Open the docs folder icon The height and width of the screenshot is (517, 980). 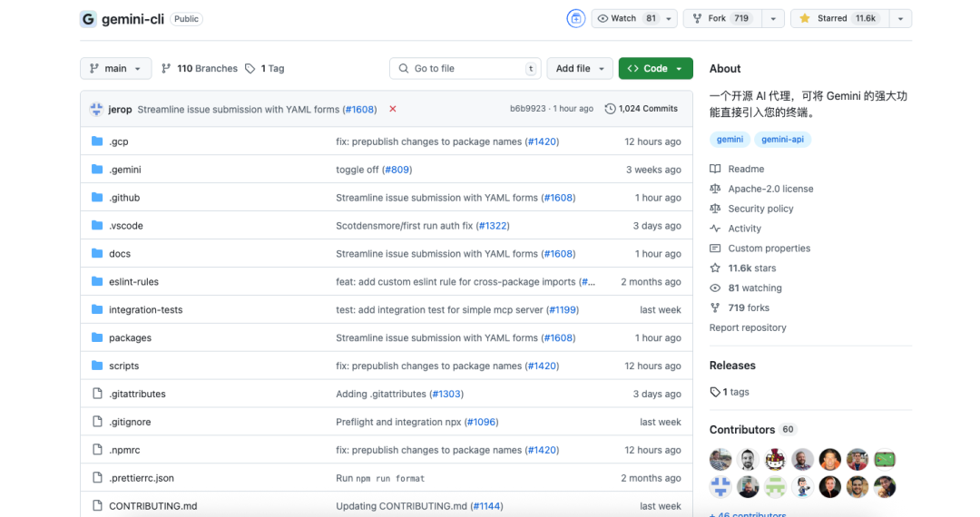pos(97,253)
